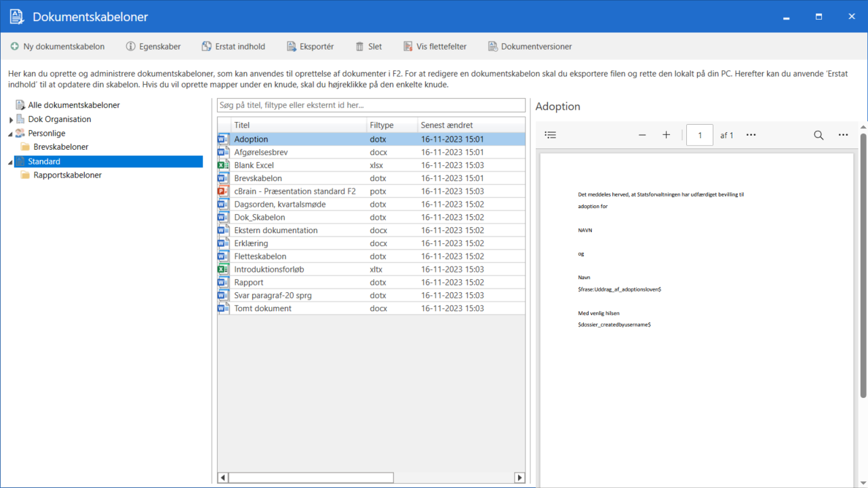Image resolution: width=868 pixels, height=488 pixels.
Task: Select the Standard tree node
Action: pos(108,161)
